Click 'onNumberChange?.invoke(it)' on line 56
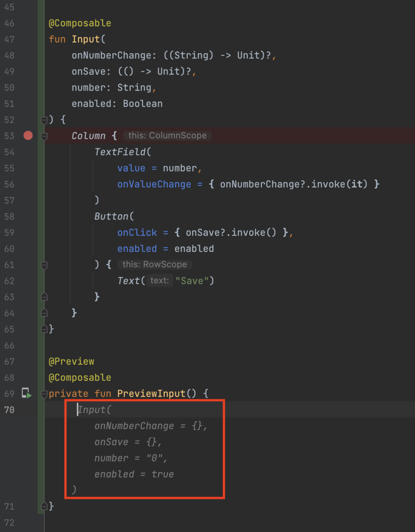The height and width of the screenshot is (532, 415). click(294, 184)
